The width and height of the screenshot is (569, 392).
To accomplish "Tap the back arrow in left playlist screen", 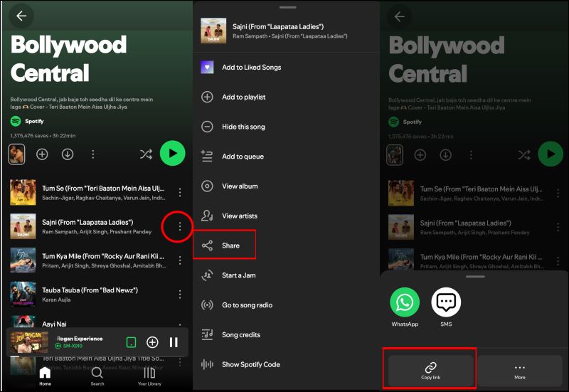I will 21,16.
